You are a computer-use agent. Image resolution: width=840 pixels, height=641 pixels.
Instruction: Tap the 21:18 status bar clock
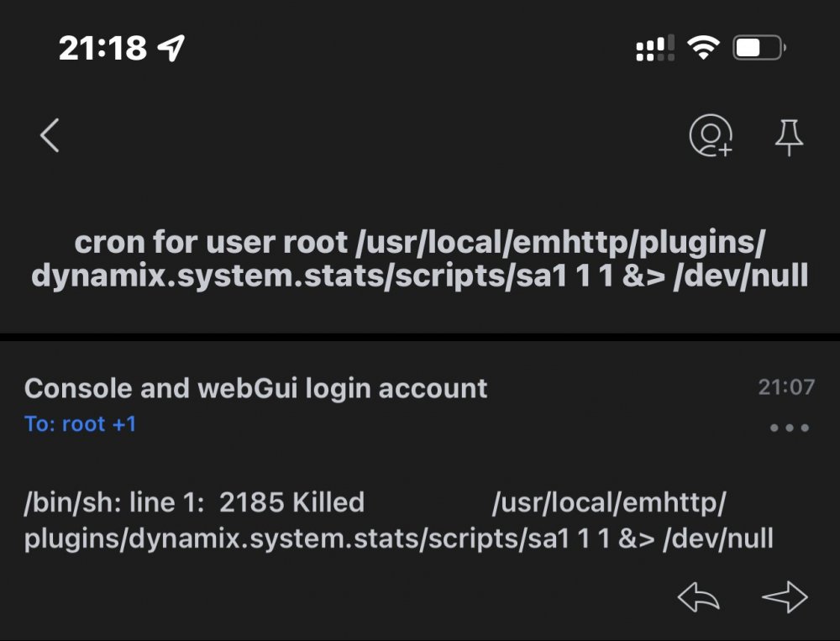click(102, 48)
